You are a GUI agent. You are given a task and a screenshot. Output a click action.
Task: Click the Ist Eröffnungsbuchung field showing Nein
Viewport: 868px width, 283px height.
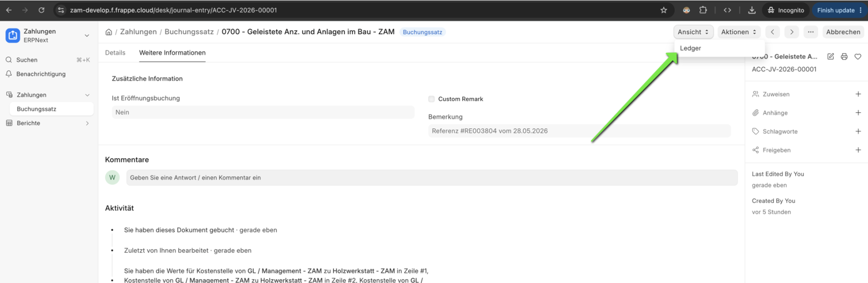263,112
